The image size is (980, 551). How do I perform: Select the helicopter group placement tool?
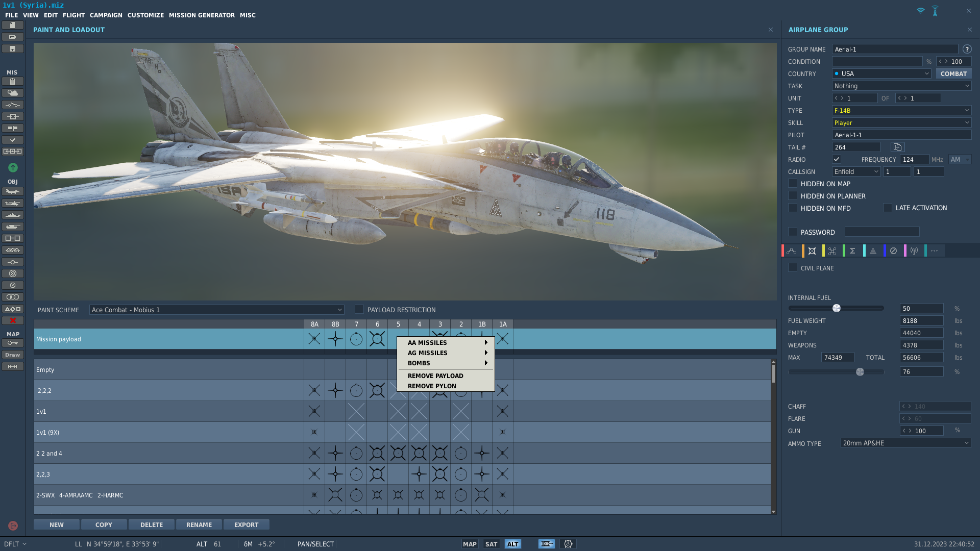pos(13,203)
